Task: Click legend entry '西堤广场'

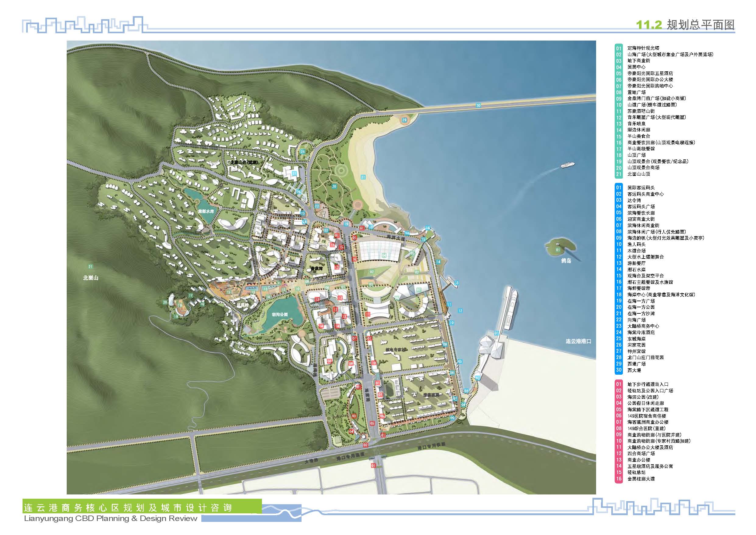Action: [x=636, y=364]
